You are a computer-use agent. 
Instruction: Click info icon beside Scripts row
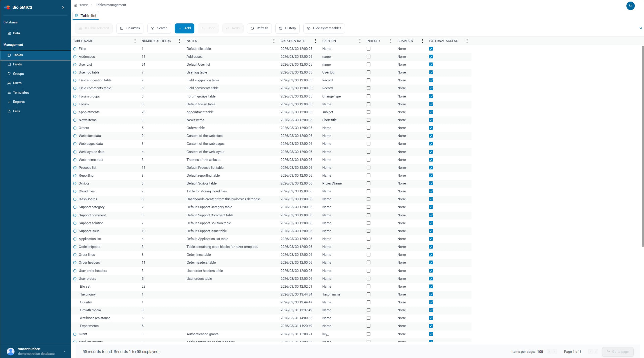click(x=75, y=184)
